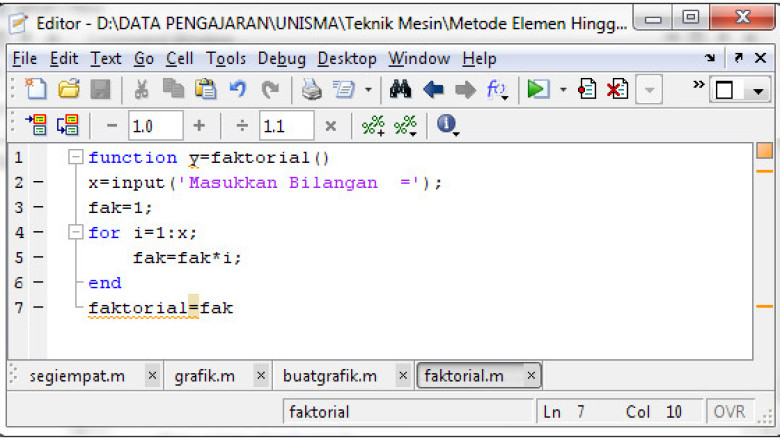
Task: Evaluate cell and advance icon
Action: [x=68, y=124]
